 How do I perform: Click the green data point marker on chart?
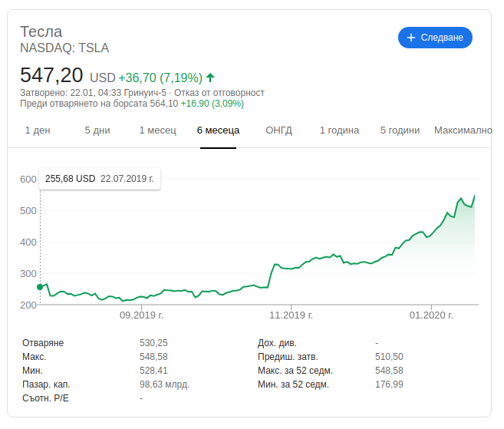[40, 287]
